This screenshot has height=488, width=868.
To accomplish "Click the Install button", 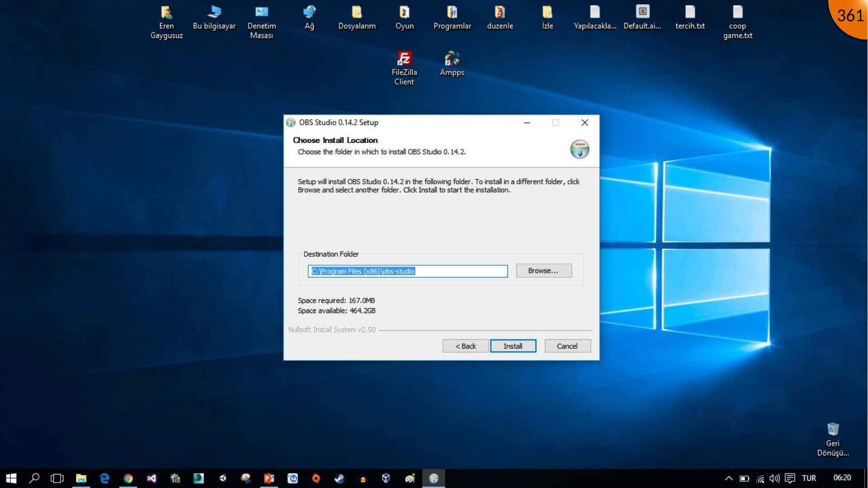I will (513, 346).
